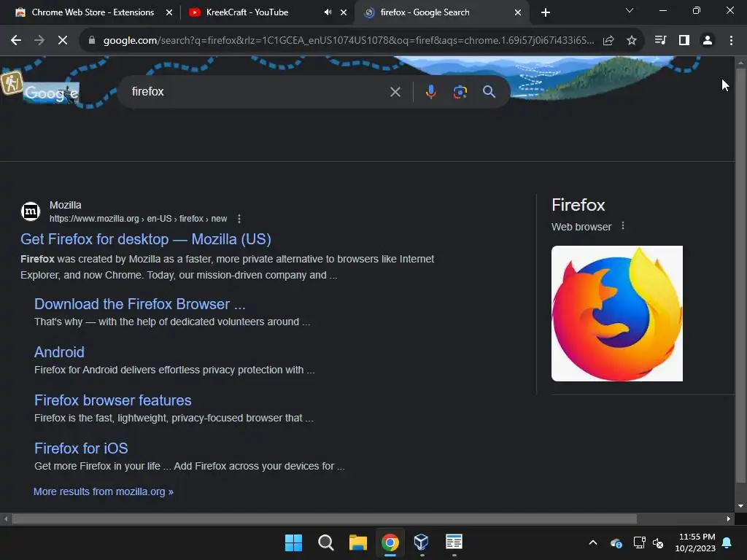Click the address bar URL
Viewport: 747px width, 560px height.
tap(348, 41)
